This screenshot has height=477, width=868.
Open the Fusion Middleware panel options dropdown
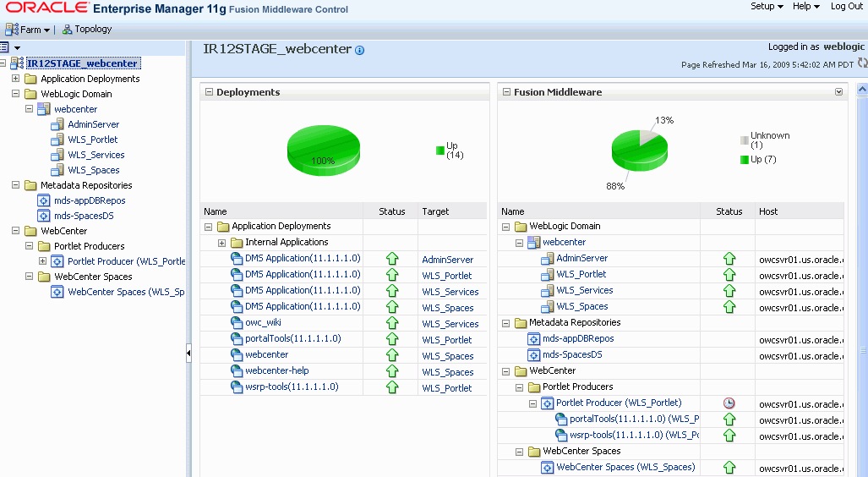pyautogui.click(x=838, y=92)
